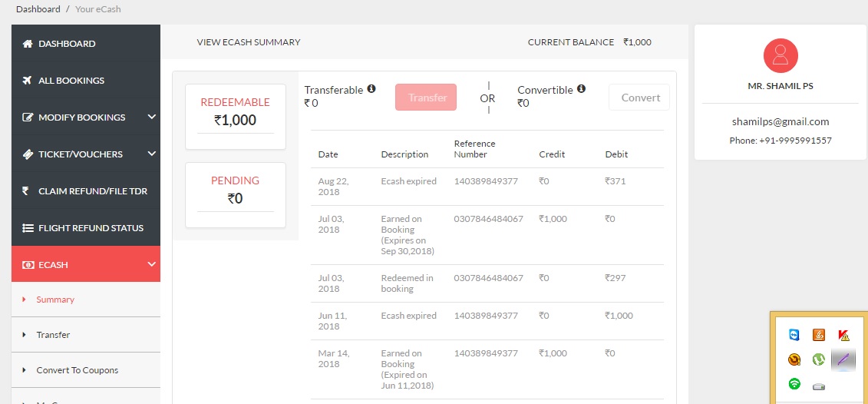Click the Mar 14, 2018 date cell
Screen dimensions: 868x404
(334, 359)
